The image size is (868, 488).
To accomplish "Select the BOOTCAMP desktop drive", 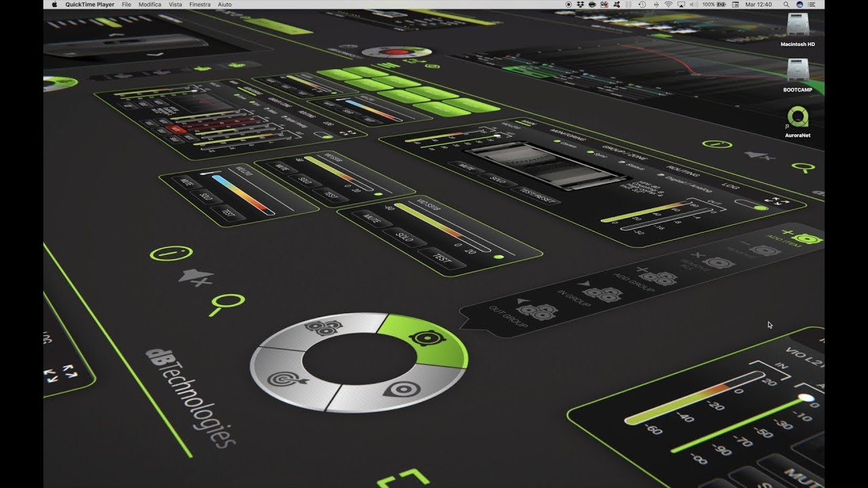I will coord(797,75).
